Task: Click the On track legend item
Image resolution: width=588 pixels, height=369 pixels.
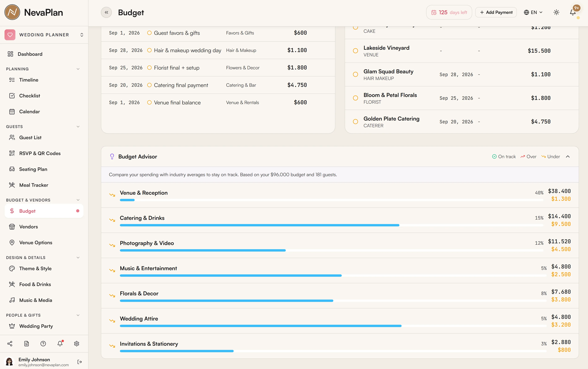Action: (504, 157)
